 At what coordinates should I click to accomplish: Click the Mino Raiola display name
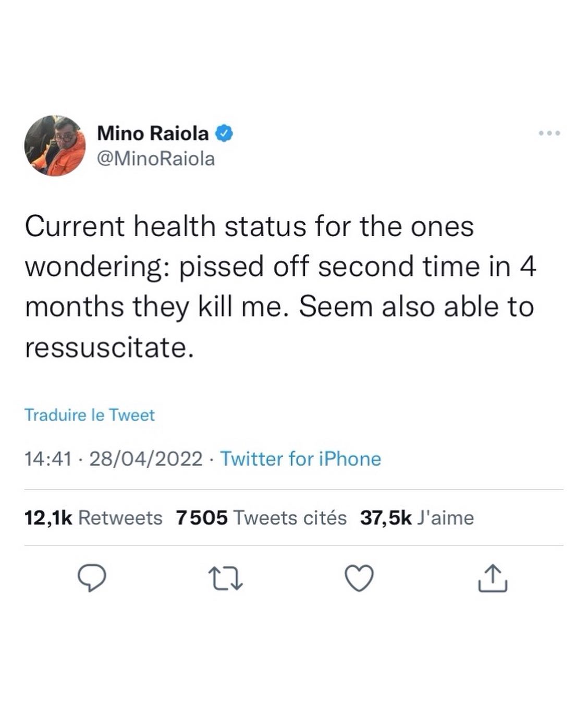pyautogui.click(x=153, y=133)
